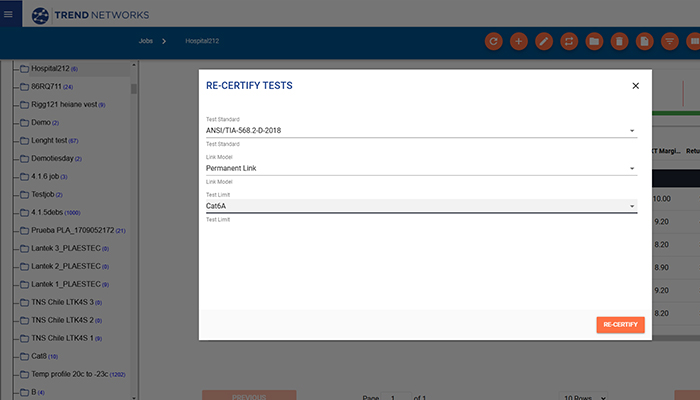Click the refresh icon in toolbar

click(x=492, y=41)
